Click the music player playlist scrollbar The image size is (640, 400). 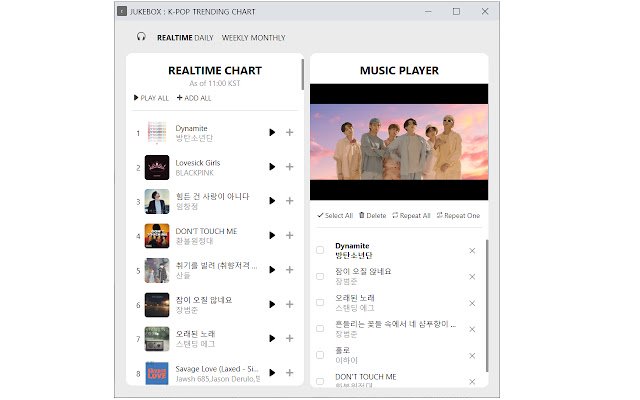point(487,306)
